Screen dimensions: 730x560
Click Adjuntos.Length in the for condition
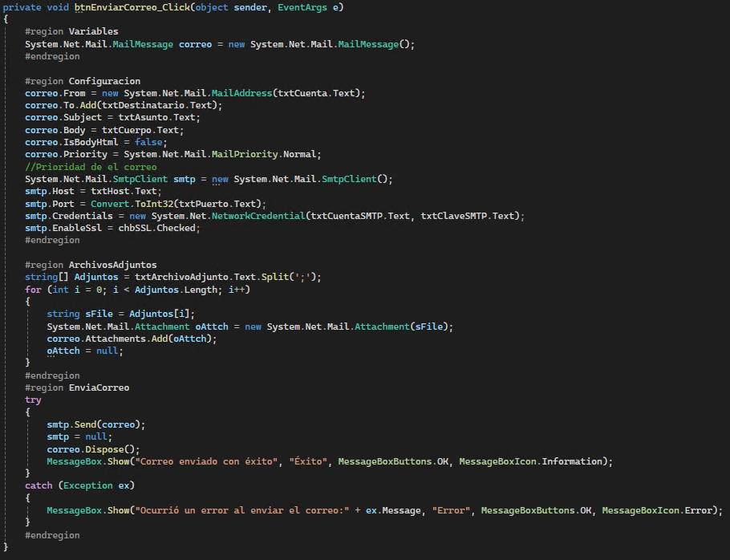(176, 290)
